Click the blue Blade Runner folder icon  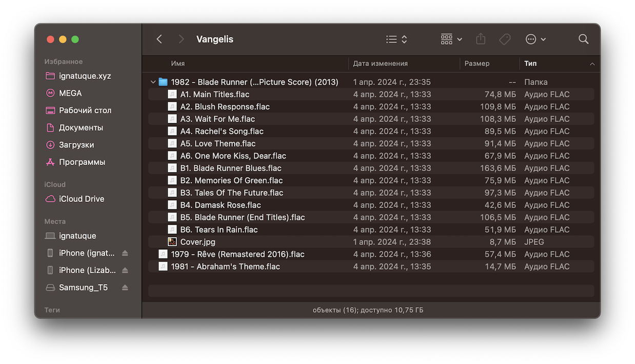pyautogui.click(x=163, y=82)
